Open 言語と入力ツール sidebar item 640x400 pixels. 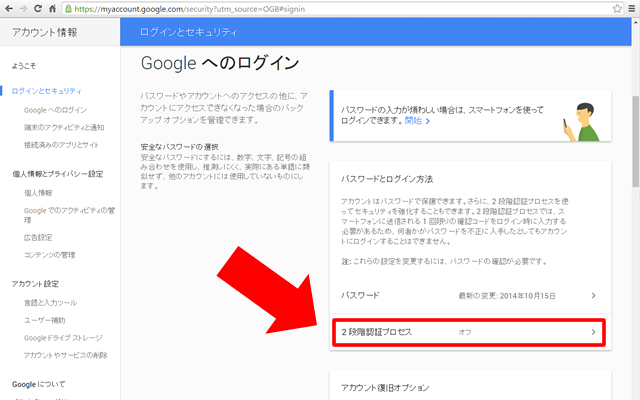coord(50,303)
